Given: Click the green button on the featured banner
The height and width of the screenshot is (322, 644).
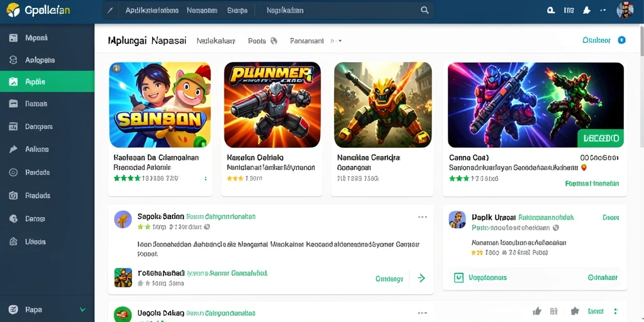Looking at the screenshot, I should coord(601,138).
